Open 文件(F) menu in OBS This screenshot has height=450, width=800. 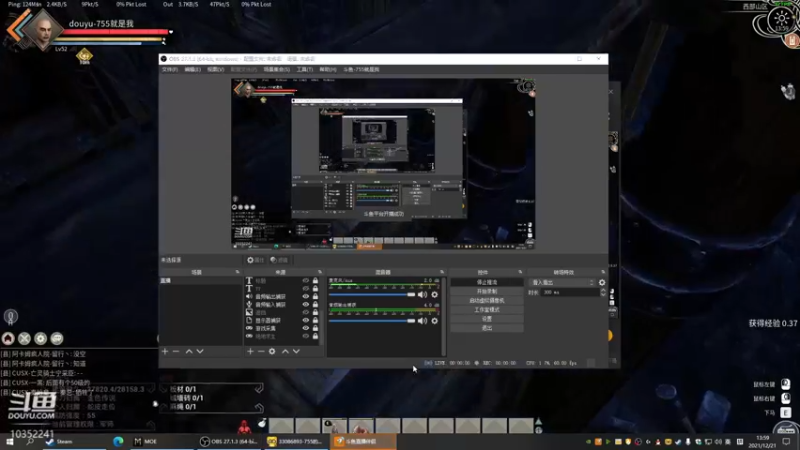(170, 69)
